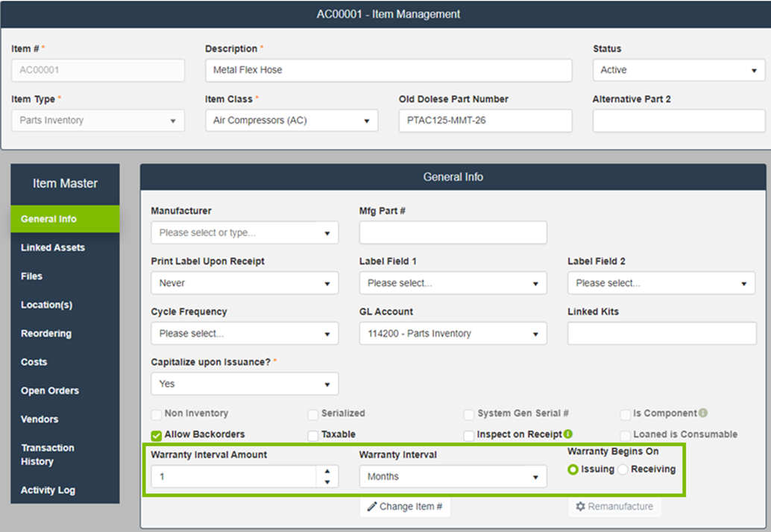Open the Status dropdown
Screen dimensions: 771x532
pyautogui.click(x=679, y=70)
